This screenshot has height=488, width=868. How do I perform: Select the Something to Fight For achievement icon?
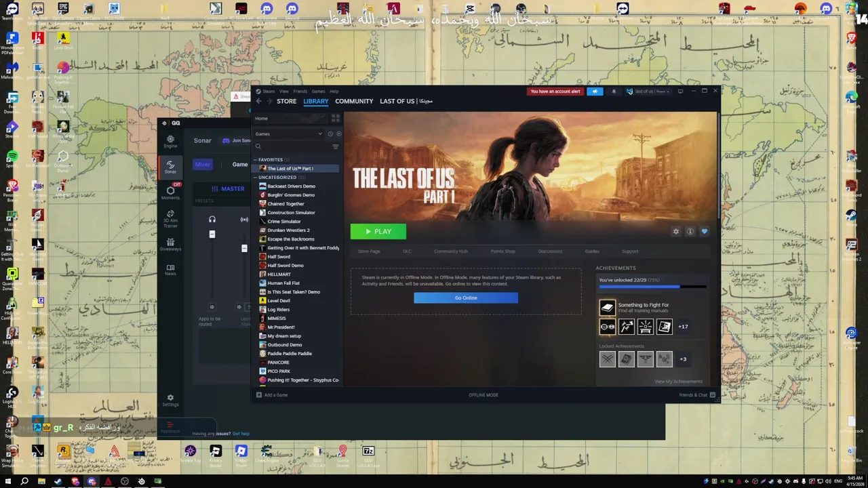coord(607,308)
